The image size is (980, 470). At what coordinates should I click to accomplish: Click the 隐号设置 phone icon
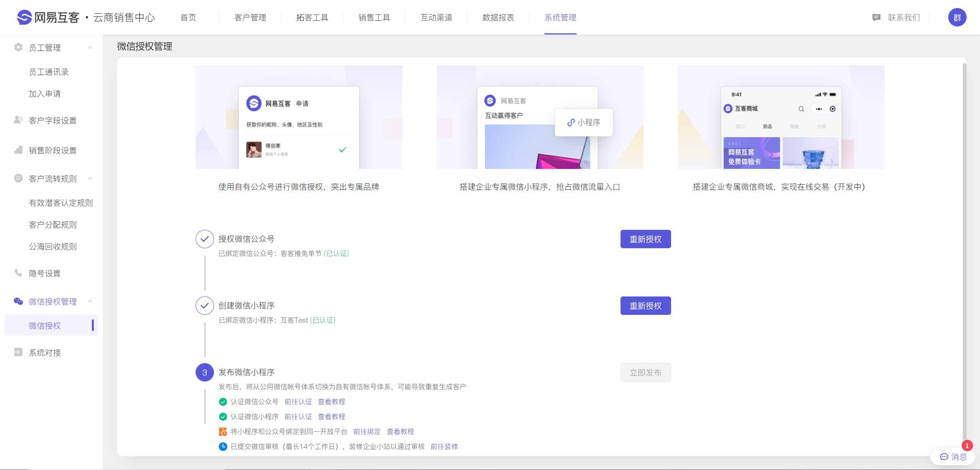tap(18, 273)
